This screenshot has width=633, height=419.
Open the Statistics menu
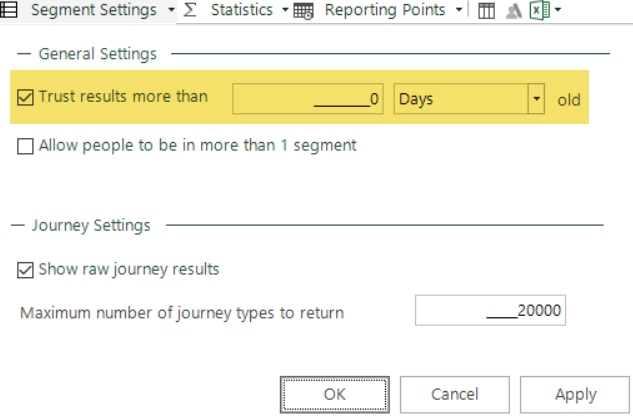(x=242, y=10)
